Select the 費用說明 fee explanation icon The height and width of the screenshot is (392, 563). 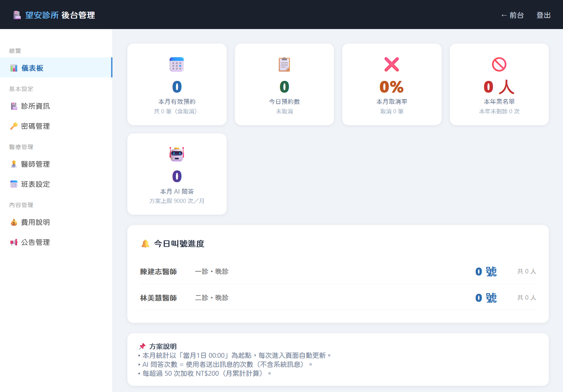[14, 222]
